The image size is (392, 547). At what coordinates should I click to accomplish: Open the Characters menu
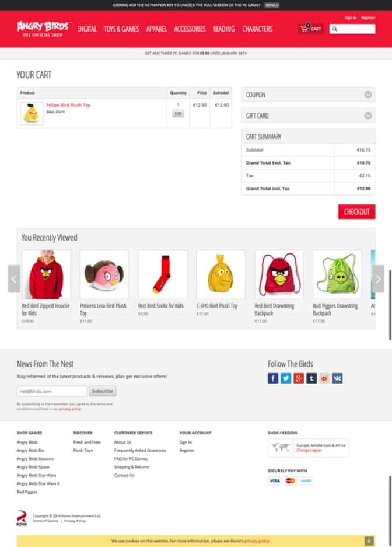click(257, 29)
